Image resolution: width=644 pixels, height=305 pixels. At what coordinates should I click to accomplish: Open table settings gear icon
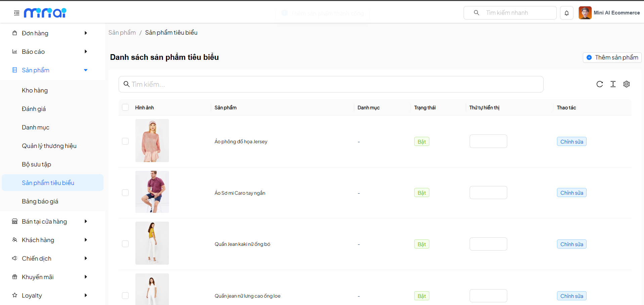[x=627, y=84]
